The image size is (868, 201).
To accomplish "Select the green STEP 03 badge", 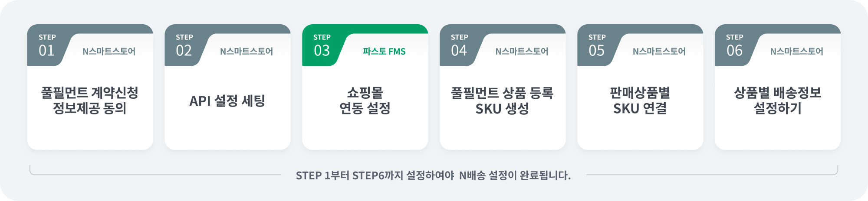I will 322,45.
